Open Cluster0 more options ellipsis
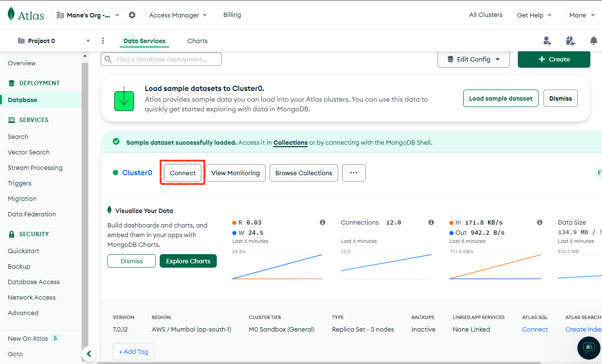 [x=354, y=173]
